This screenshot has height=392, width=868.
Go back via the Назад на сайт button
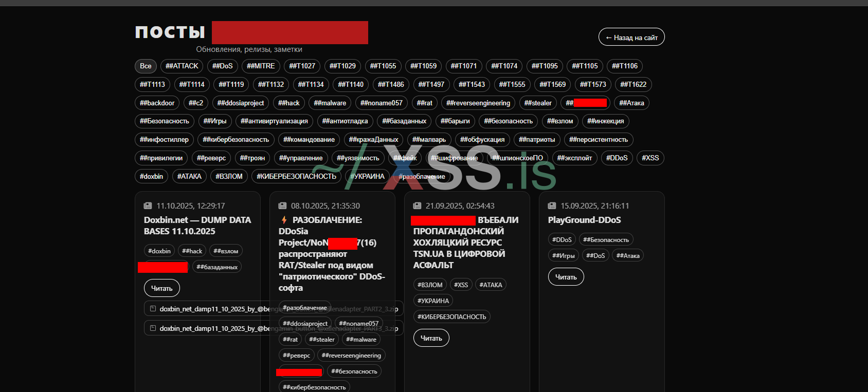click(631, 37)
